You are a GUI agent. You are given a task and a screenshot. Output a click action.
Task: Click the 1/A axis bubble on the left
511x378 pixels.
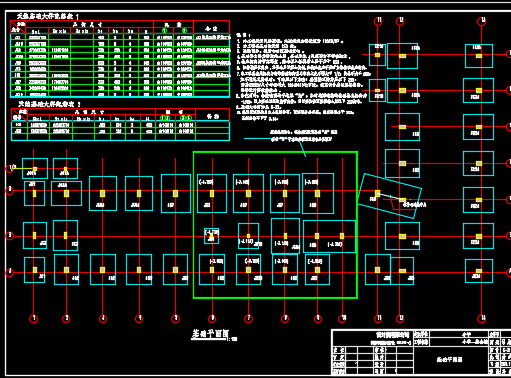click(11, 168)
